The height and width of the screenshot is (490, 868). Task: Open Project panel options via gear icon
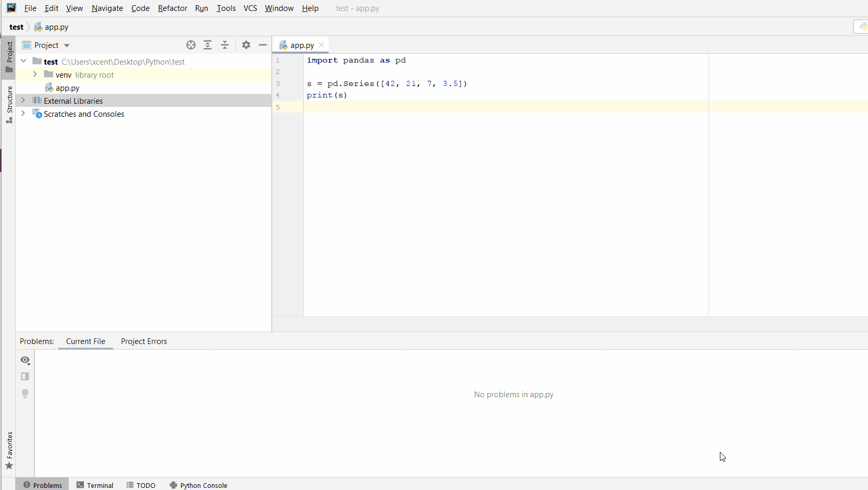coord(245,45)
